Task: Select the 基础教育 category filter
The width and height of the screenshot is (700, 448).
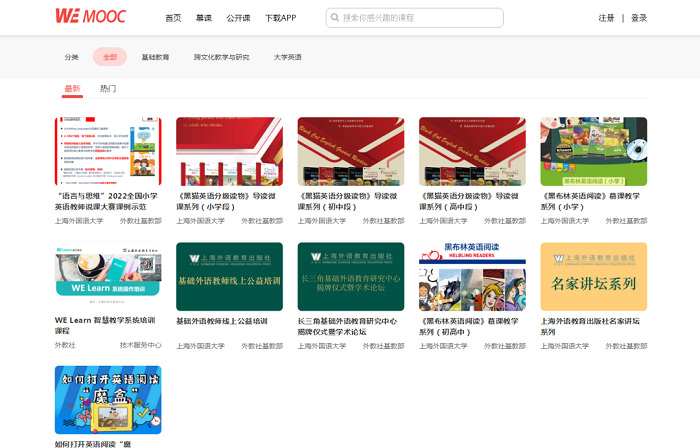Action: click(155, 57)
